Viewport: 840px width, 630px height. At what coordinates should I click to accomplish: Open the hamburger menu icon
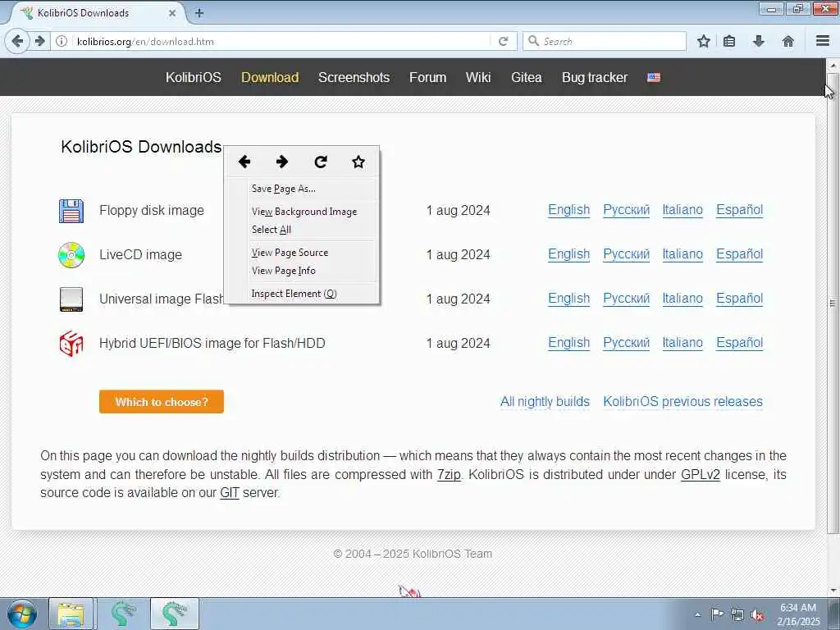823,41
